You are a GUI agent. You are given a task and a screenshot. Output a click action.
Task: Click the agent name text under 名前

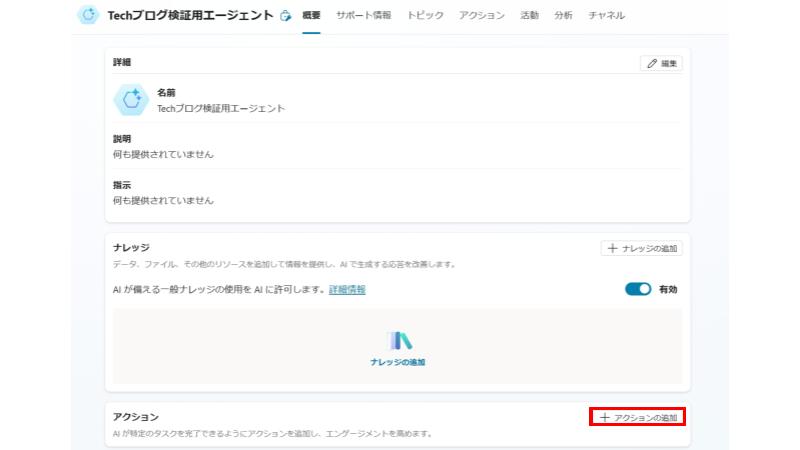click(221, 108)
